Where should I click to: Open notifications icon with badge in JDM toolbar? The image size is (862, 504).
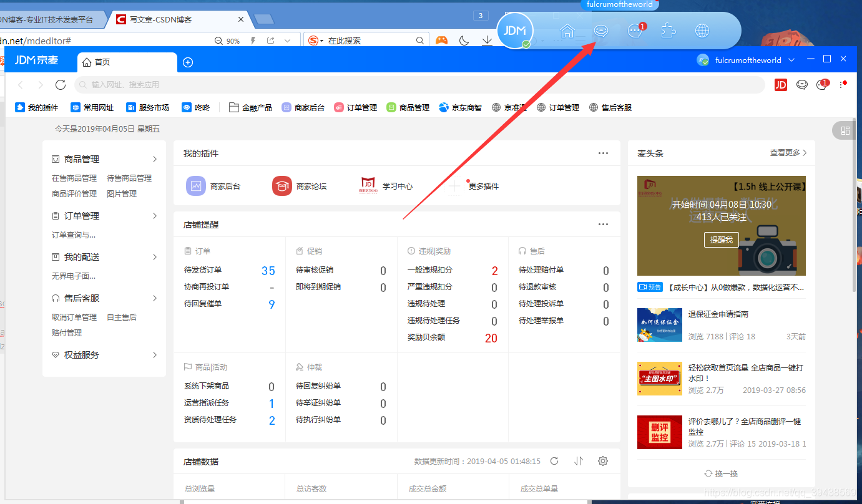(823, 84)
